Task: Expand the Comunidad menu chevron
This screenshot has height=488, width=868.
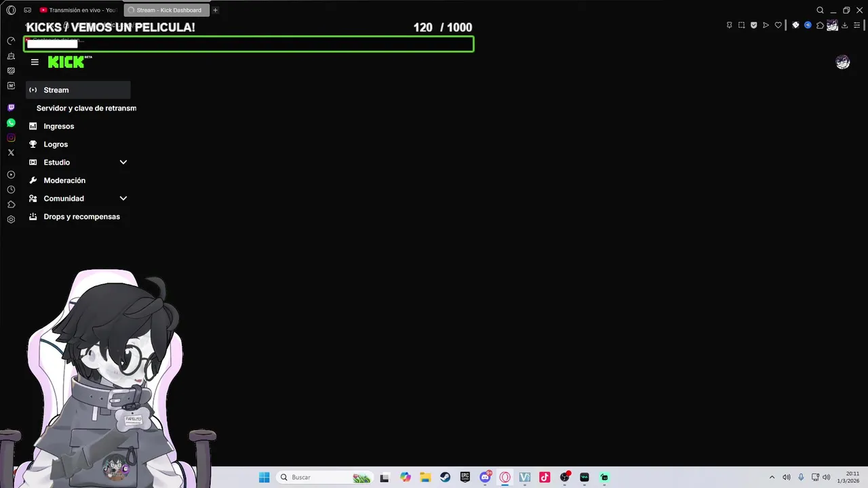Action: [123, 199]
